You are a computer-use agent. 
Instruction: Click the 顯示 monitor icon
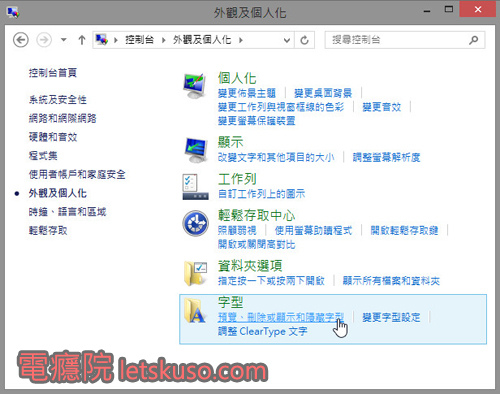(x=196, y=150)
